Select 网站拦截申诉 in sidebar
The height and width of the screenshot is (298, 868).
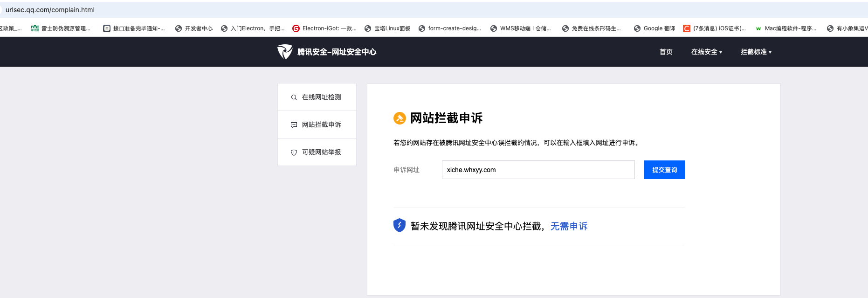point(317,125)
